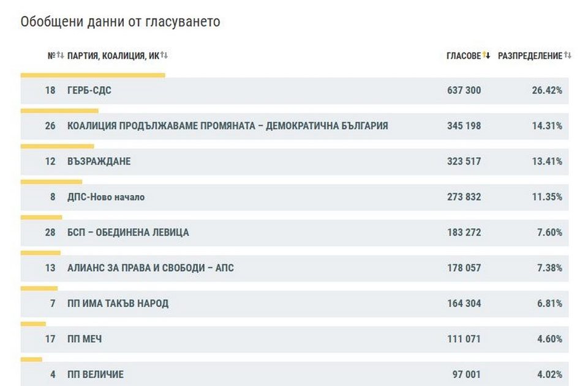Click АЛИАНС ЗА ПРАВА И СВОБОДИ – АПС
The image size is (588, 386).
tap(150, 268)
